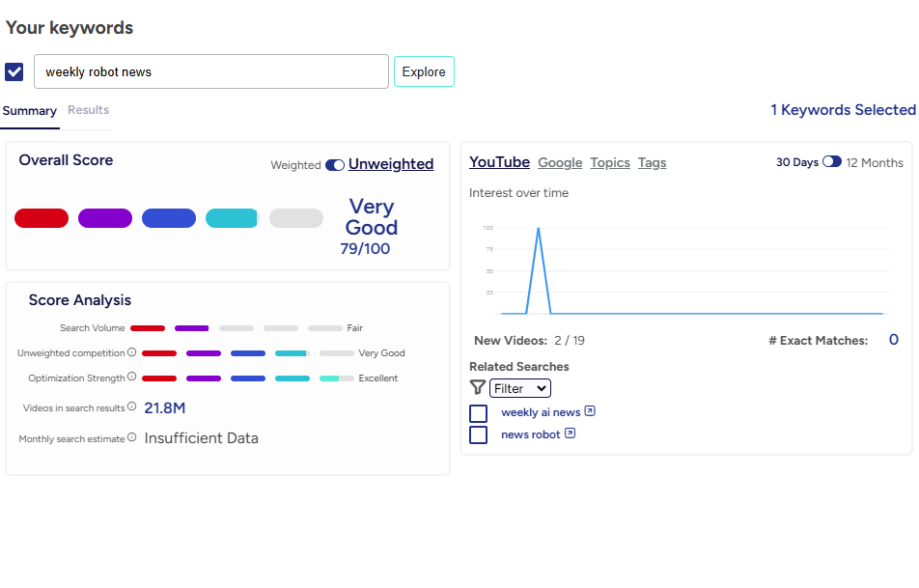
Task: Check the weekly ai news checkbox
Action: click(x=478, y=413)
